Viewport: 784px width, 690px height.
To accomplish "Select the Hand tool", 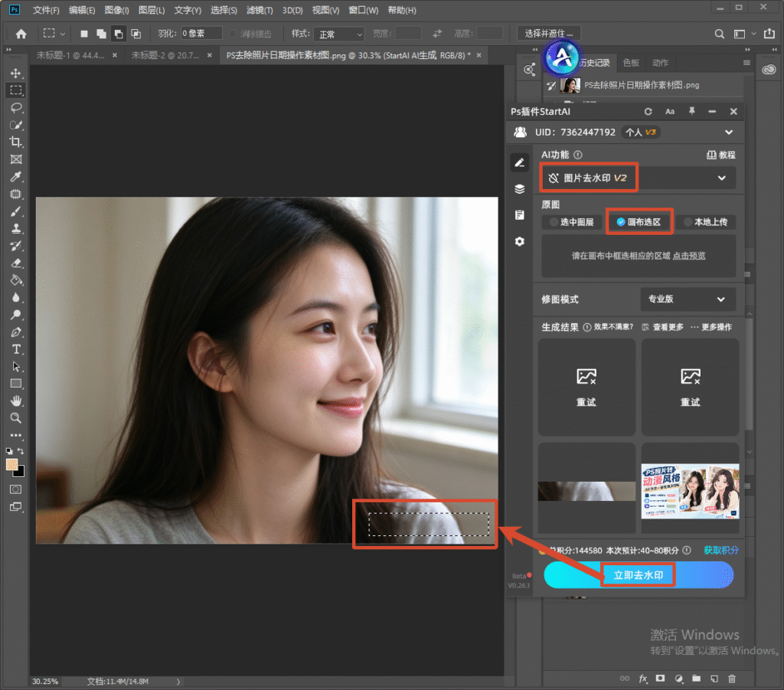I will [16, 401].
